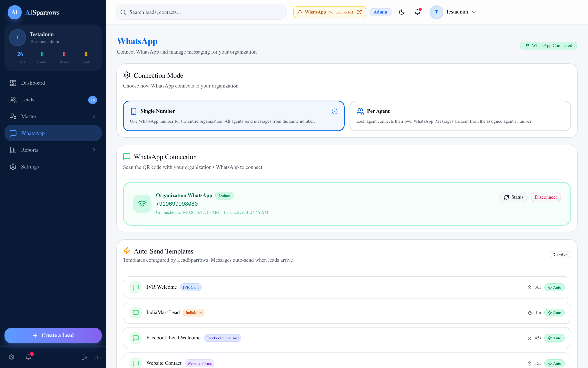Select Per Agent connection mode

pos(460,116)
